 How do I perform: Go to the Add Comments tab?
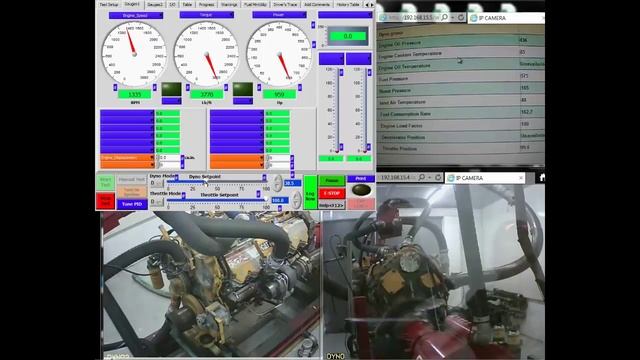coord(317,4)
